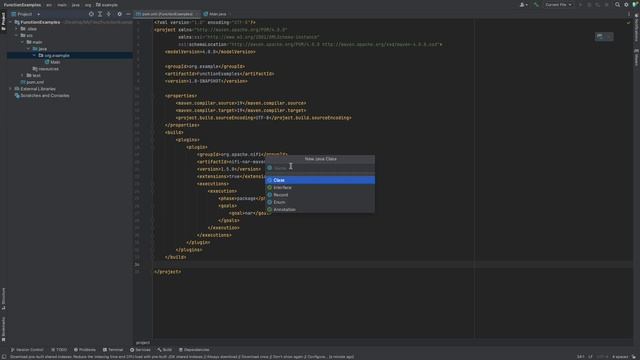640x360 pixels.
Task: Click example in navigation breadcrumb
Action: [107, 4]
